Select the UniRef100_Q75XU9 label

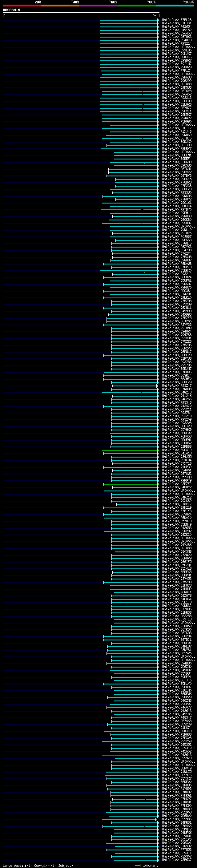coord(177,305)
